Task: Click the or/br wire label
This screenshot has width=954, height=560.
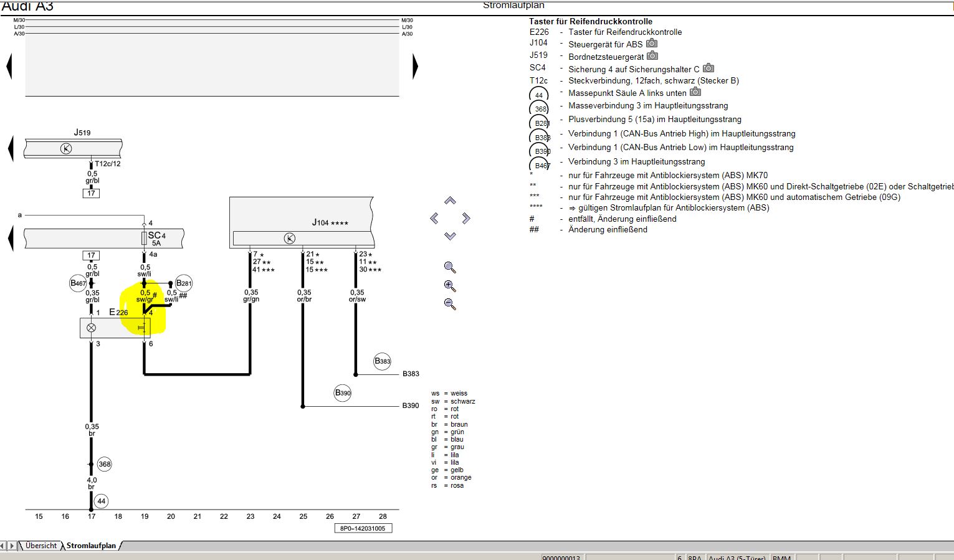Action: tap(304, 300)
